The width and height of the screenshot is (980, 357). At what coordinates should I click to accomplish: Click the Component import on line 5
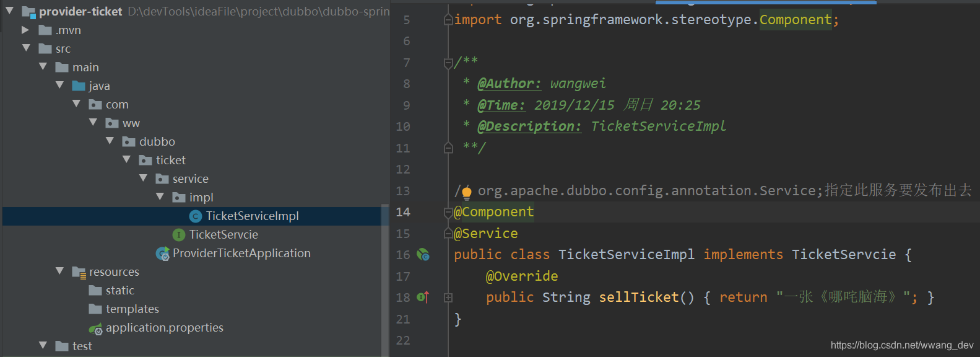(796, 20)
